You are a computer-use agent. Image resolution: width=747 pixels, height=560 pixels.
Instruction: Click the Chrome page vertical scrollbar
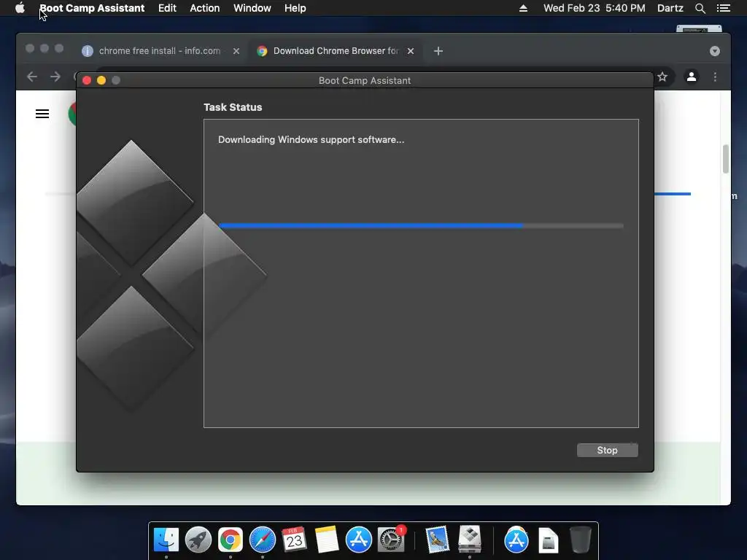726,159
